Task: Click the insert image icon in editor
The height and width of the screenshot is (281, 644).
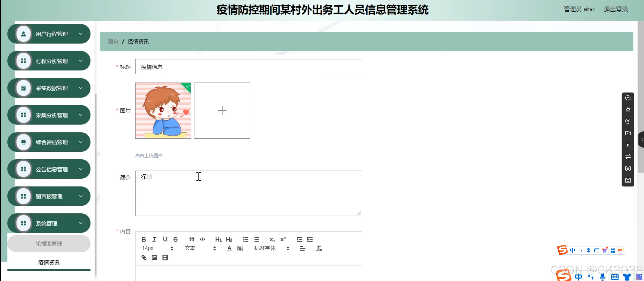Action: click(154, 257)
